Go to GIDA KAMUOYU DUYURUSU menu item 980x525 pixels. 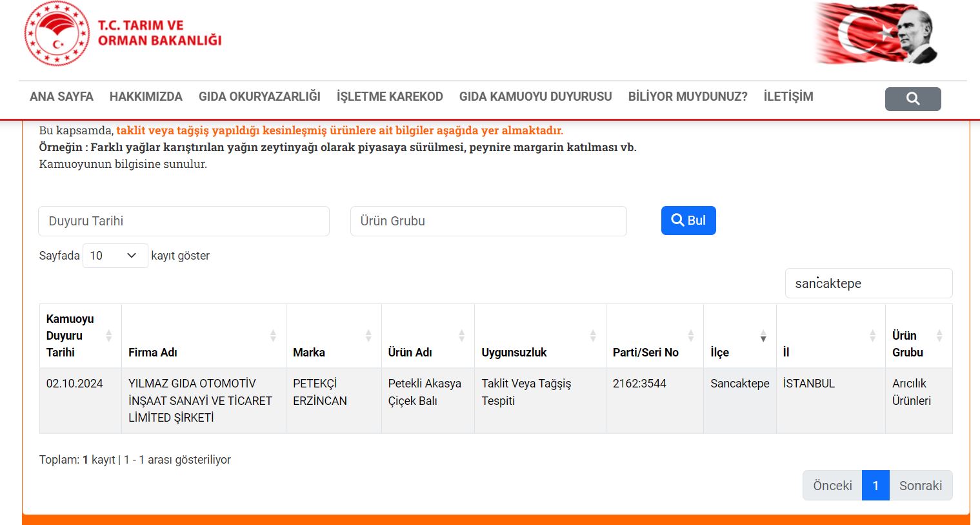[x=535, y=97]
